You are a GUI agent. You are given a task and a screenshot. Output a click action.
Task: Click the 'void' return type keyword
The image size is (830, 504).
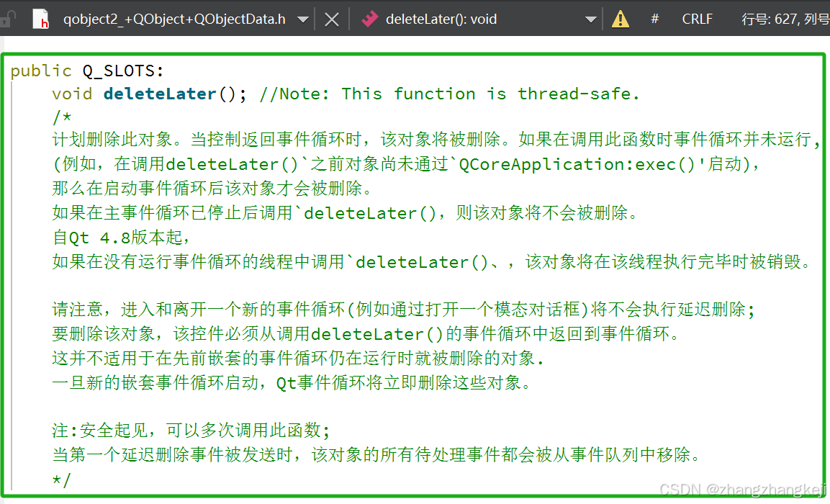[x=72, y=94]
